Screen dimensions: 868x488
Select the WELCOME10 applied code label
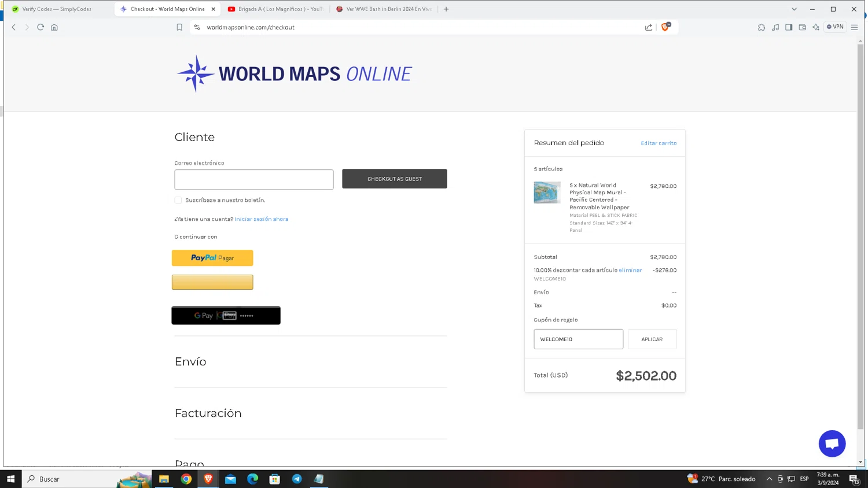pos(550,279)
